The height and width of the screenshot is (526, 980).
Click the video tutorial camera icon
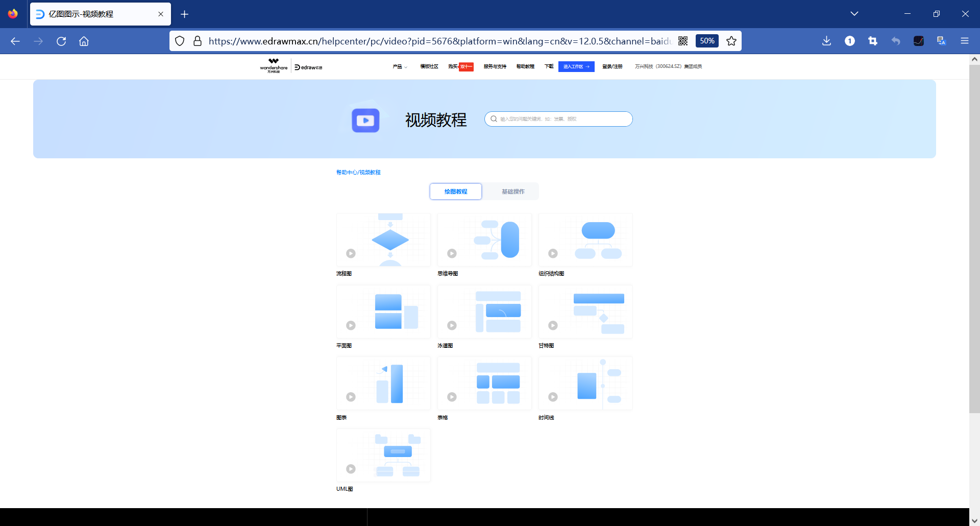tap(365, 121)
